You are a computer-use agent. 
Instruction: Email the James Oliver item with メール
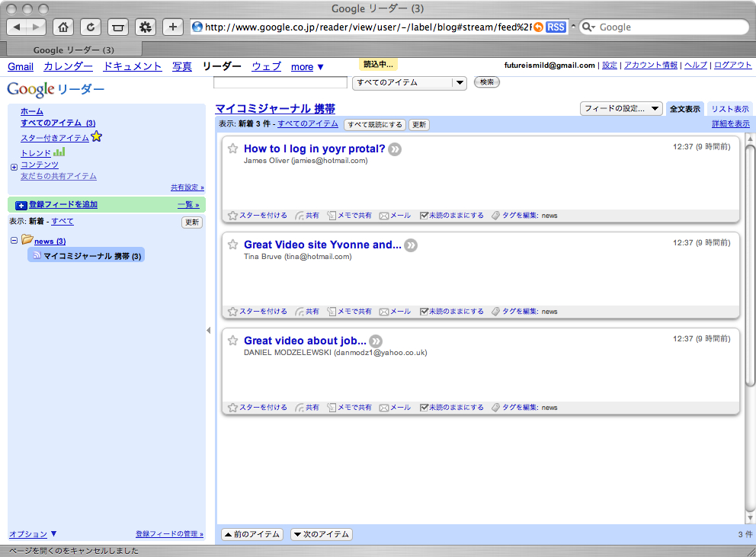click(x=395, y=216)
